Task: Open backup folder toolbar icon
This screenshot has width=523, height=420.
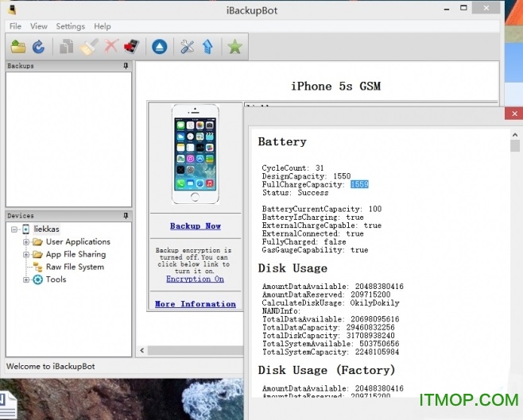Action: point(18,47)
